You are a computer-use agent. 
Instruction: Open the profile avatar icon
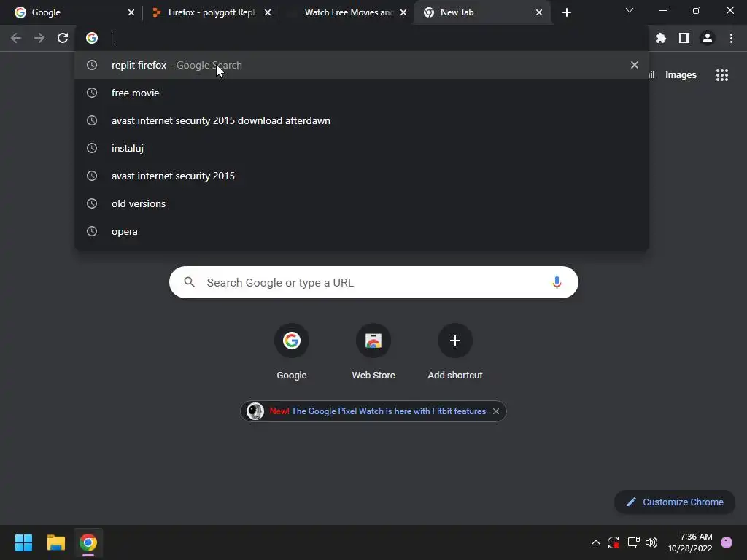(x=708, y=38)
